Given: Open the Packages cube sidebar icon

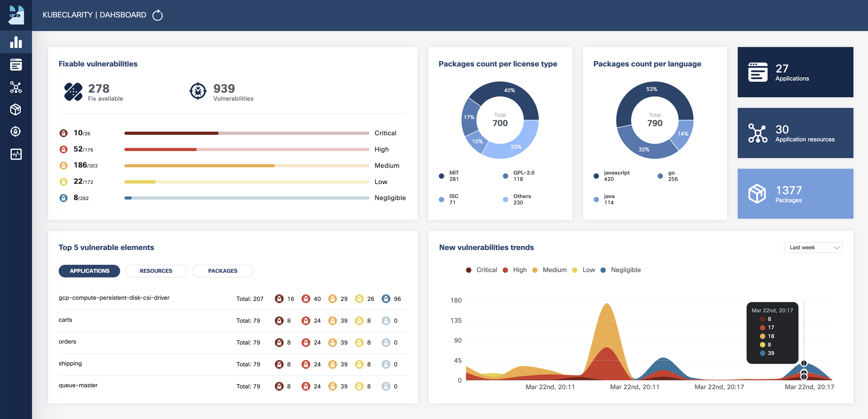Looking at the screenshot, I should [x=16, y=109].
